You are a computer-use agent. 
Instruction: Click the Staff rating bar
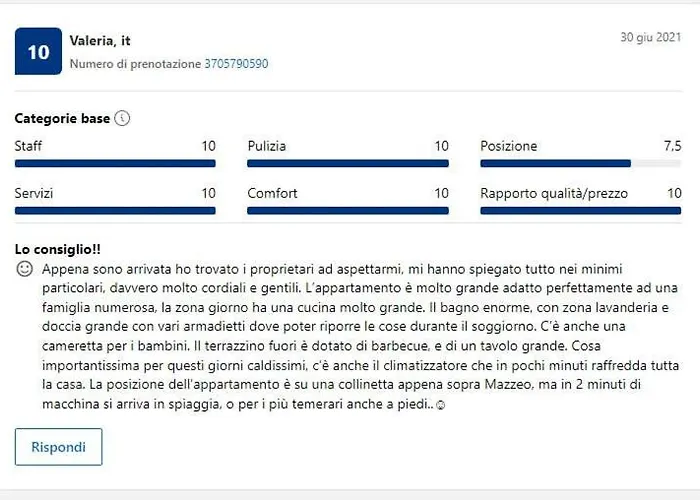pos(115,163)
